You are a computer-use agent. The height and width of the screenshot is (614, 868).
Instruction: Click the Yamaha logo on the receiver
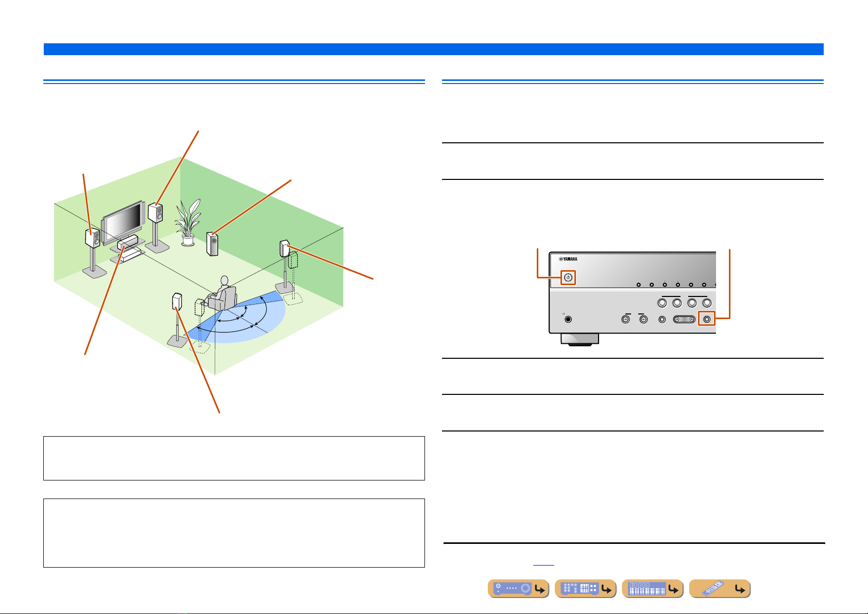(x=568, y=259)
